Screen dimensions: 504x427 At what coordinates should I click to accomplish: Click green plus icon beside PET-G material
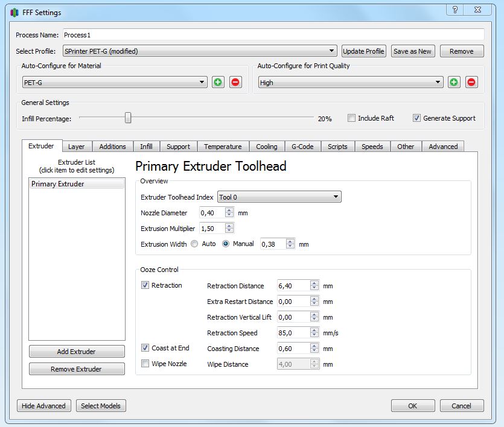click(x=218, y=83)
